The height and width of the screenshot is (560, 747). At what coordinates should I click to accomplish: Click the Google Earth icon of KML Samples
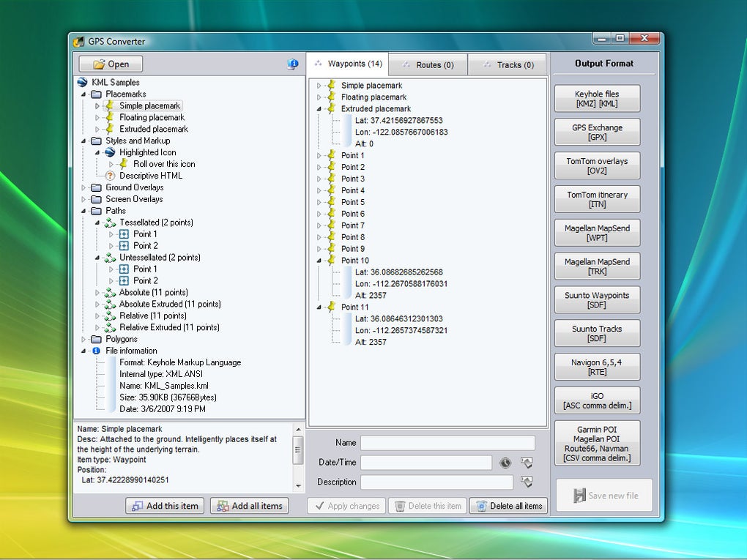click(x=83, y=83)
